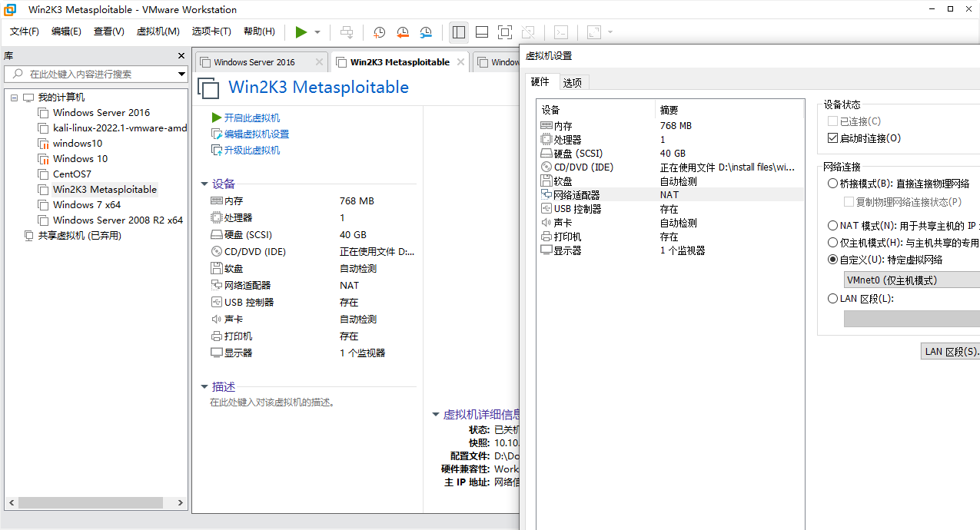The height and width of the screenshot is (530, 980).
Task: Open the library search dropdown arrow
Action: point(181,75)
